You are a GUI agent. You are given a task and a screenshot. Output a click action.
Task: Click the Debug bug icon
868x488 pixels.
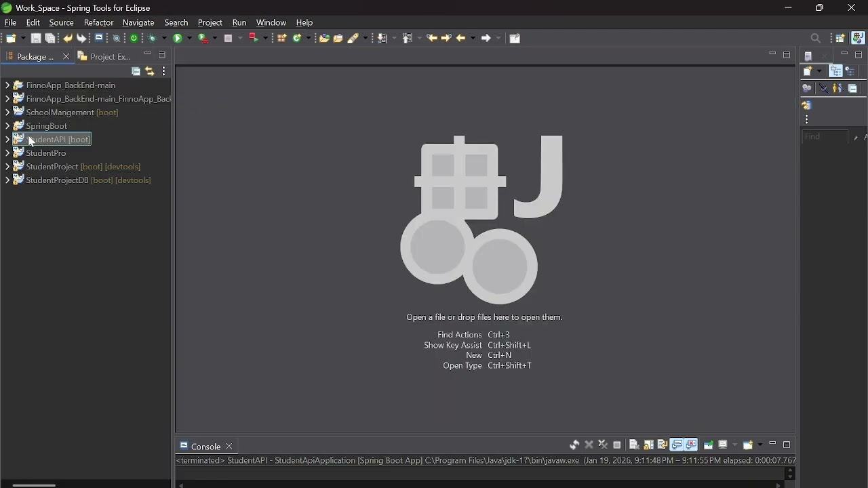tap(153, 39)
